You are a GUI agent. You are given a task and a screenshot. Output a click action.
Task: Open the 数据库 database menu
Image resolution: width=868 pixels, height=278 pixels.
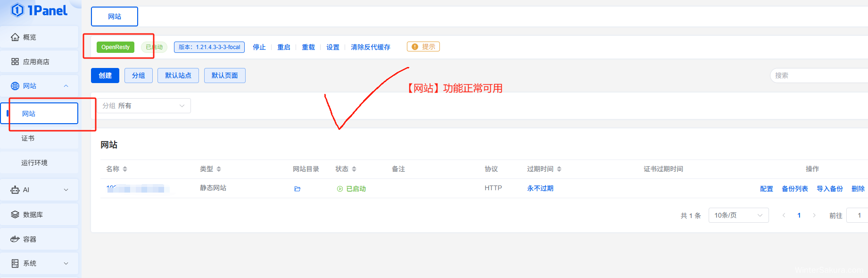40,215
